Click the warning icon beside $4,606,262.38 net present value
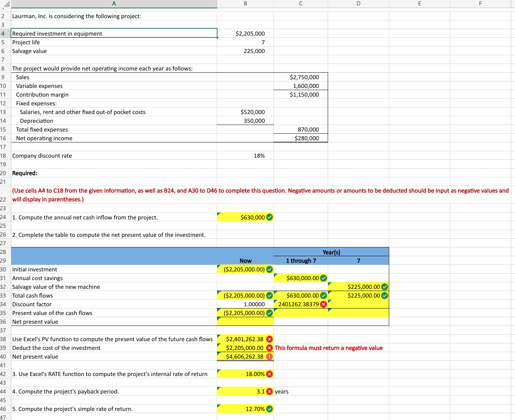515x420 pixels. tap(269, 356)
